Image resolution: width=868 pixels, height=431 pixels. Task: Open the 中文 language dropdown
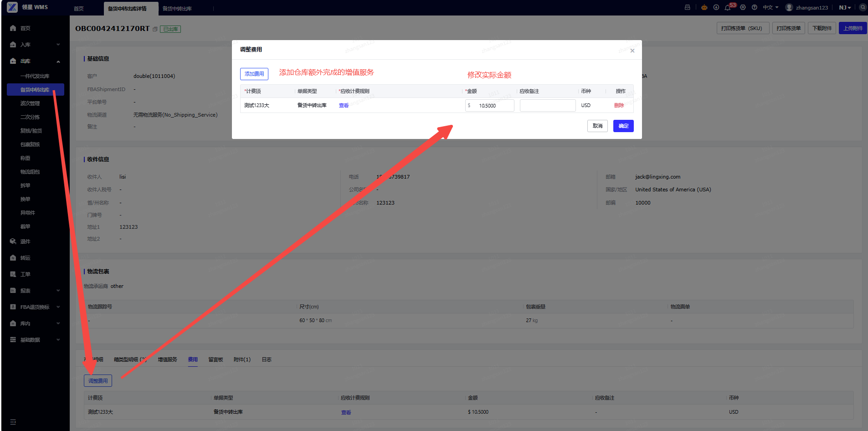click(770, 7)
